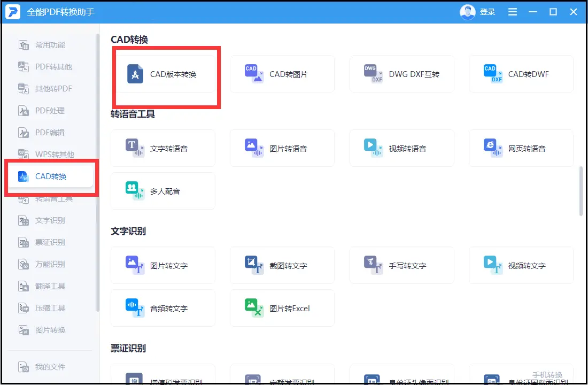Open the 音频转文字 converter
Screen dimensions: 588x385
coord(163,308)
